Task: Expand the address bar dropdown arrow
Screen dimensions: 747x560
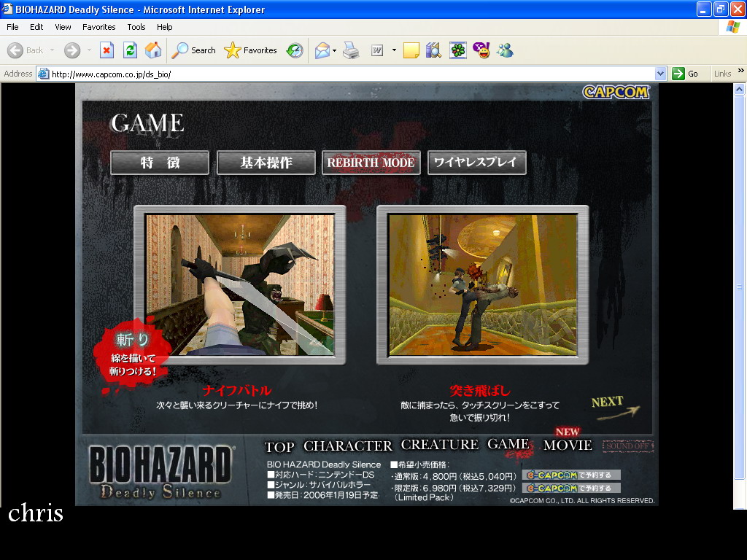Action: [x=660, y=74]
